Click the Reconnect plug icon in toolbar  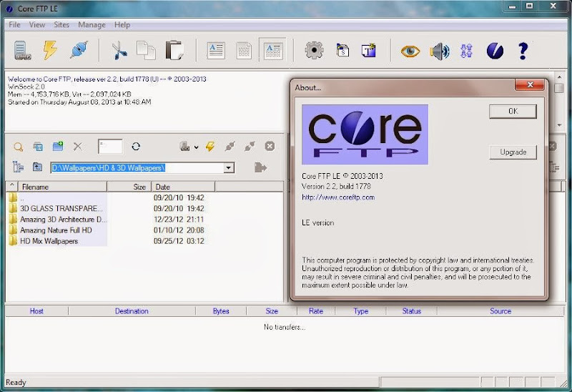[79, 50]
